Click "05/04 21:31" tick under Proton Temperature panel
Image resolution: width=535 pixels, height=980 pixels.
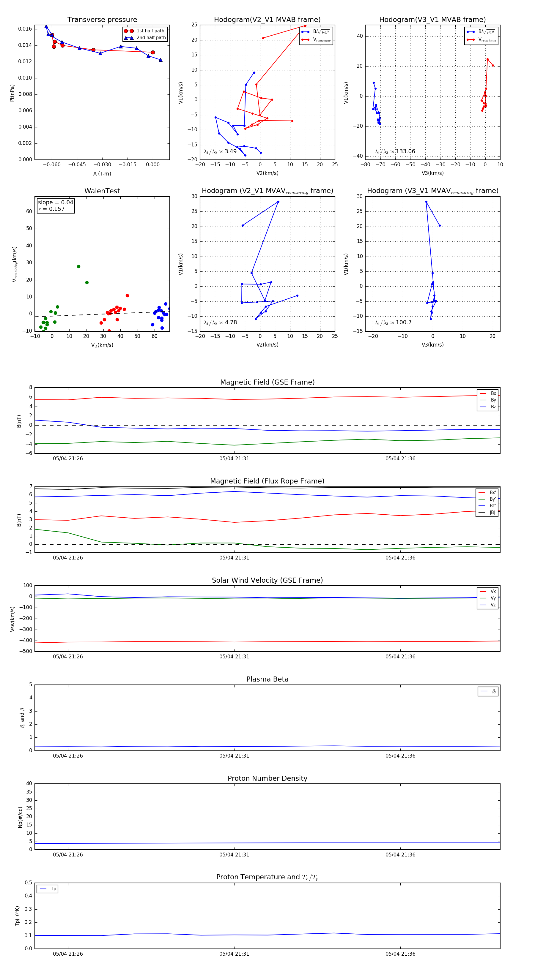[x=234, y=954]
